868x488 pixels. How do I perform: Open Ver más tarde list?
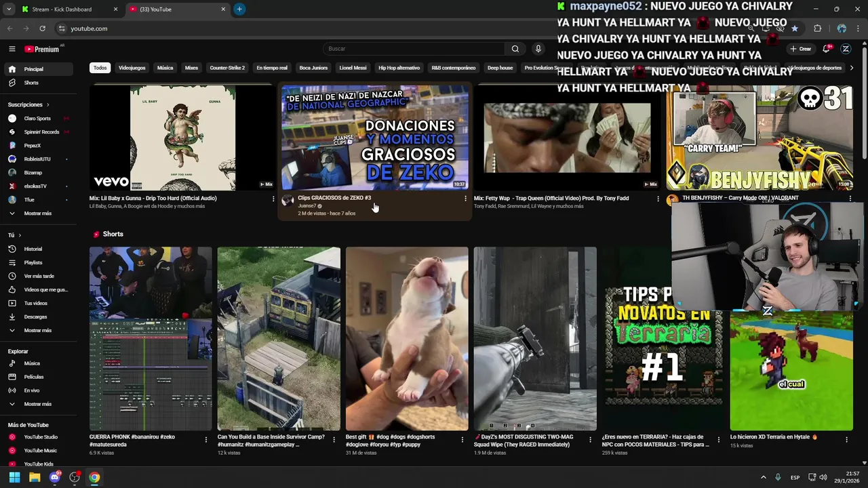coord(39,276)
